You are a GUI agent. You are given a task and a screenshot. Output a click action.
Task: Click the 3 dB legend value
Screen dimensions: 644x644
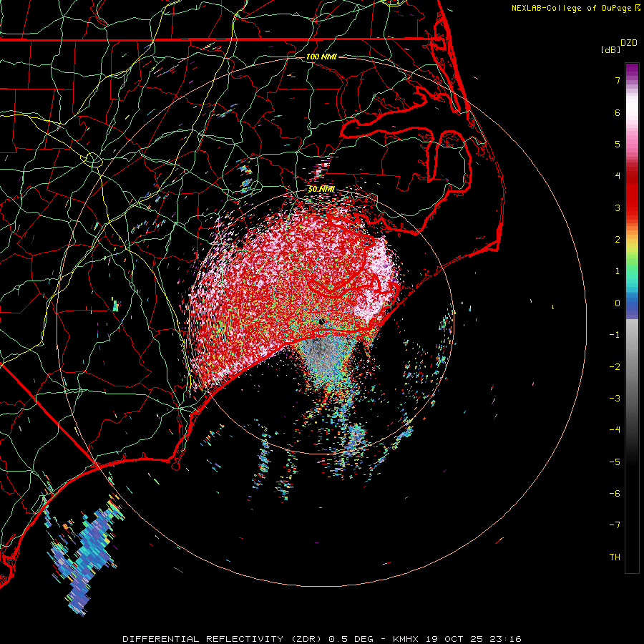pyautogui.click(x=618, y=208)
